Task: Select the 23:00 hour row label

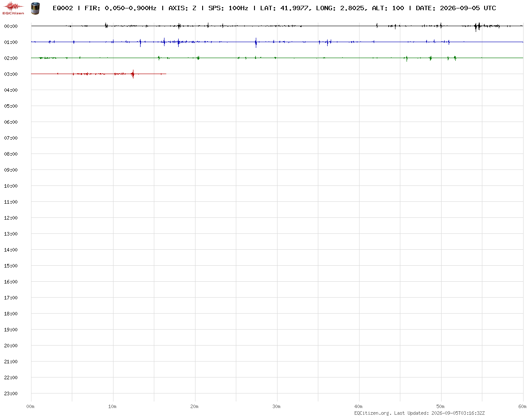Action: 10,393
